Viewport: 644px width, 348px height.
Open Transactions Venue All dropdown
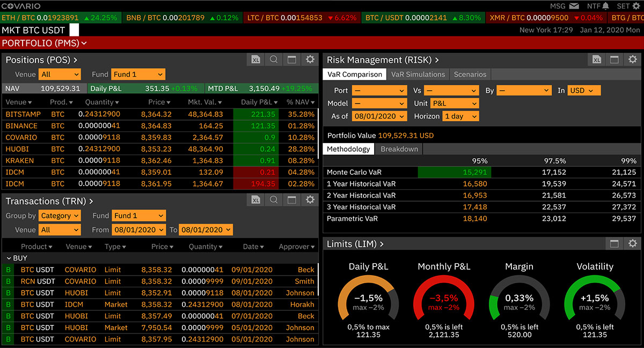click(x=60, y=229)
